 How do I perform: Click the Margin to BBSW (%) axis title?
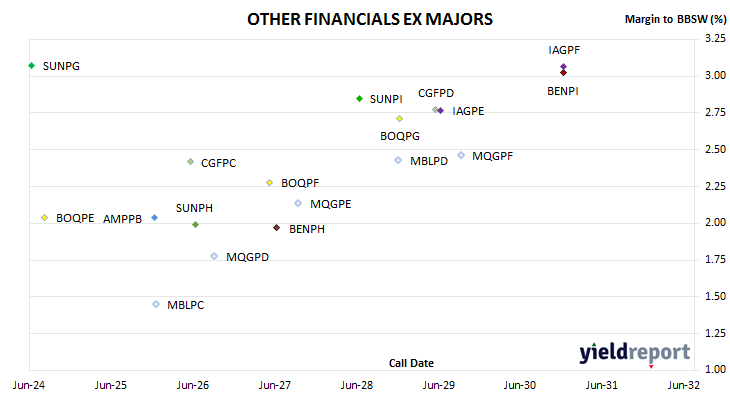(675, 19)
